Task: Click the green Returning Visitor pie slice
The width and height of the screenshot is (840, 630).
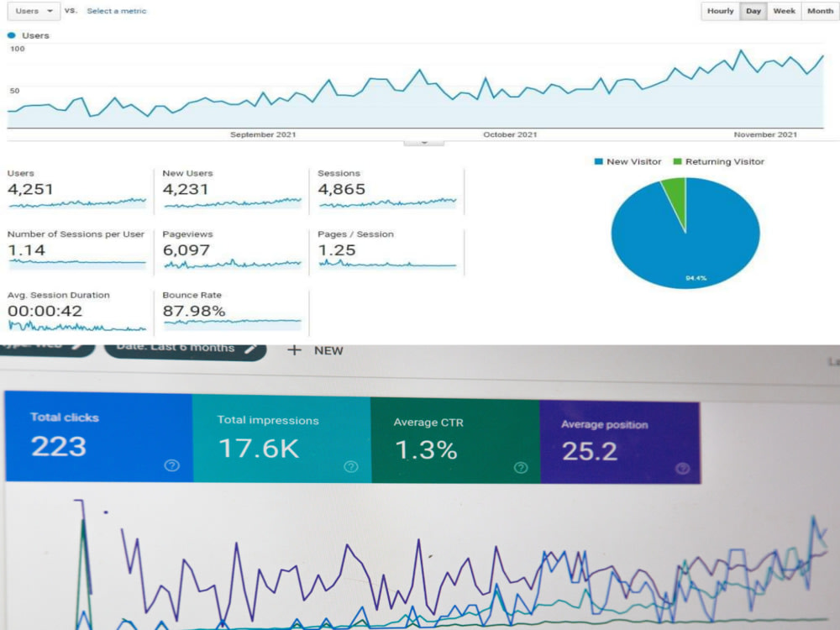Action: (677, 199)
